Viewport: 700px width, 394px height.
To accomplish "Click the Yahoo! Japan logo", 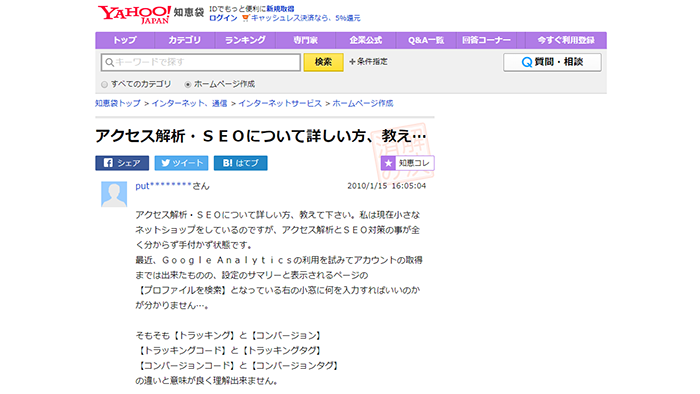I will point(134,14).
